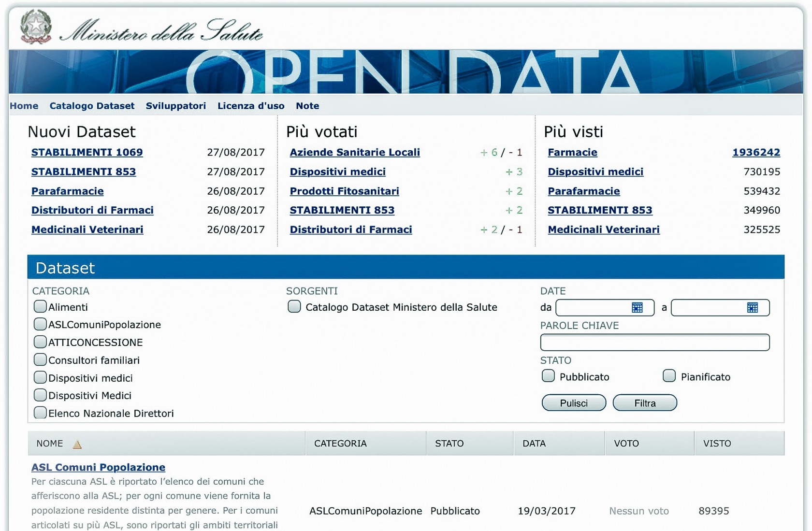This screenshot has width=812, height=531.
Task: Go to the Home menu item
Action: click(24, 106)
